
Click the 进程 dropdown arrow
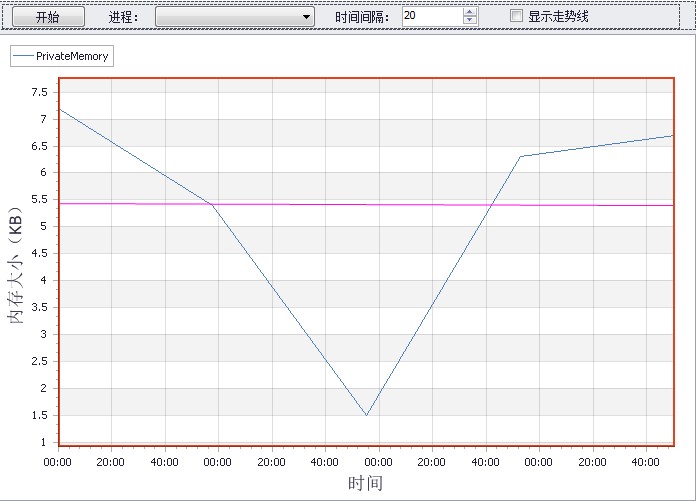[306, 17]
